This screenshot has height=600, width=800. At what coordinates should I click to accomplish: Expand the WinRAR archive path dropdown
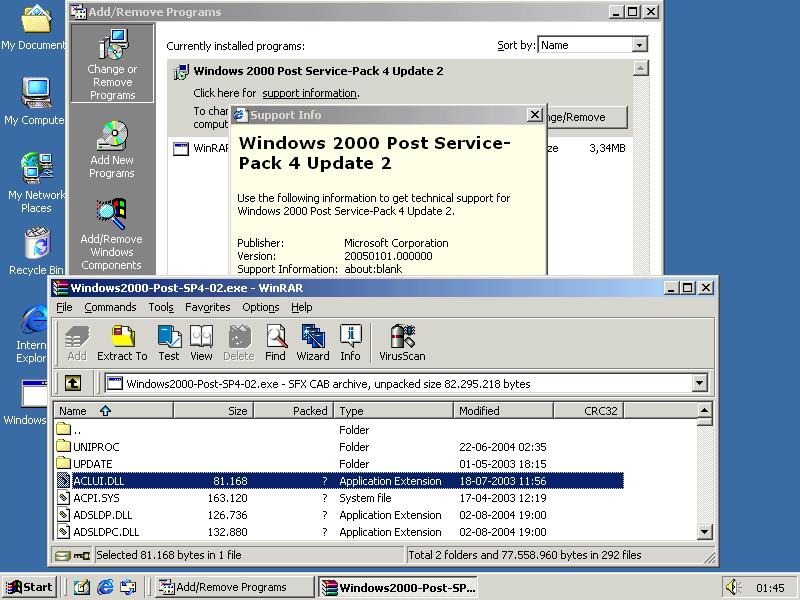click(699, 383)
